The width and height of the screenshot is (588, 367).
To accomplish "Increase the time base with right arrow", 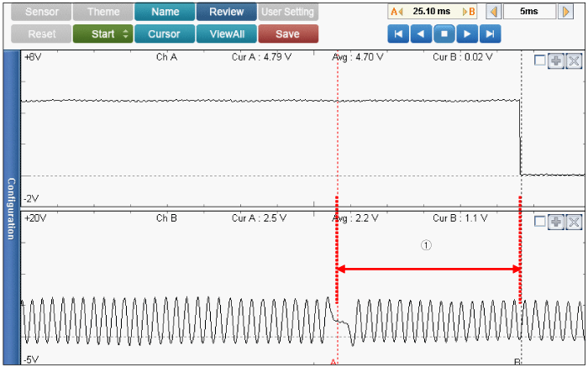I will (565, 12).
